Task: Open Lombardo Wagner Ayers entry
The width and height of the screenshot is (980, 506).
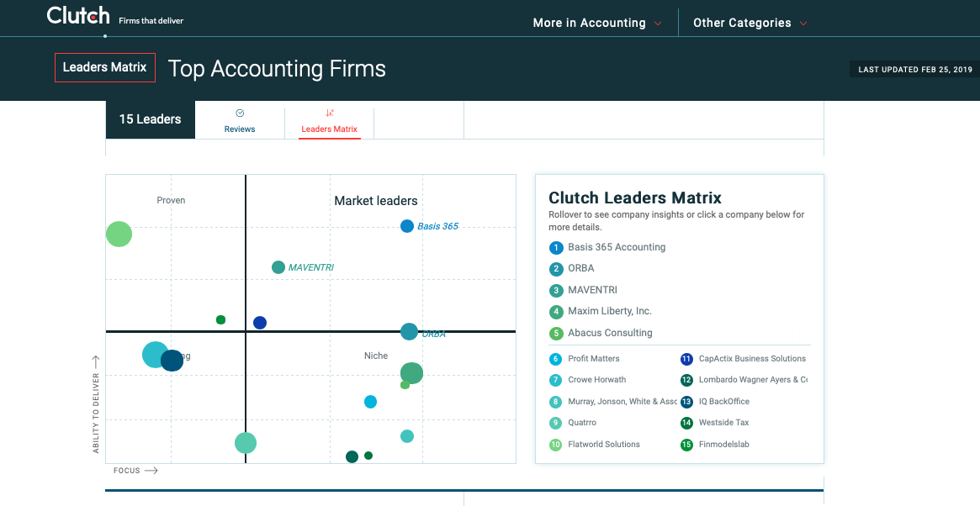Action: tap(753, 380)
